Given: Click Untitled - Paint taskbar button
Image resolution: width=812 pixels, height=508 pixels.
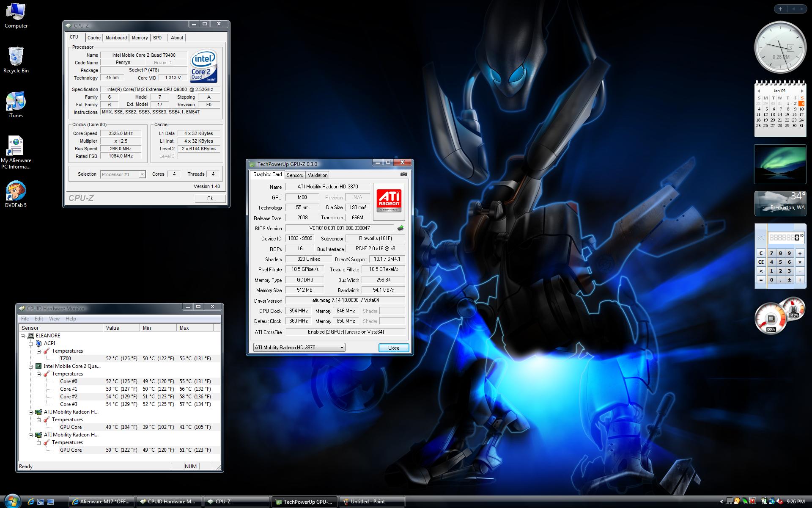Looking at the screenshot, I should 372,502.
